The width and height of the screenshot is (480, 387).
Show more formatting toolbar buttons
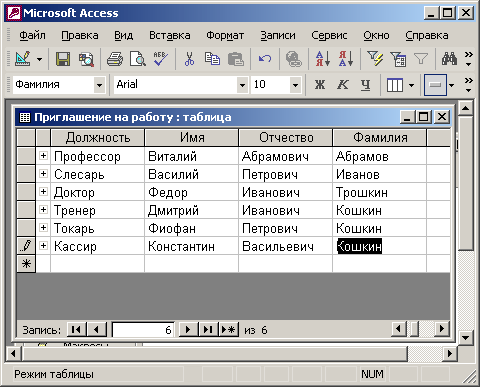(469, 85)
